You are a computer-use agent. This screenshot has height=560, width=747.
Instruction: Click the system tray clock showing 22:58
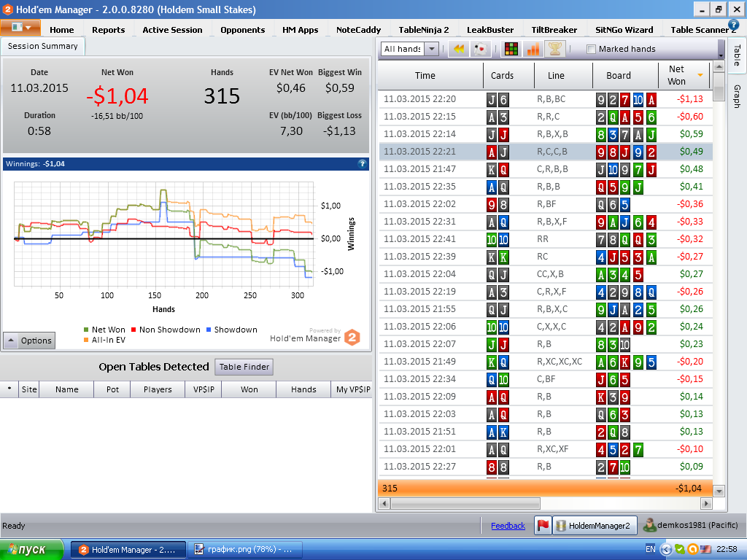tap(727, 550)
